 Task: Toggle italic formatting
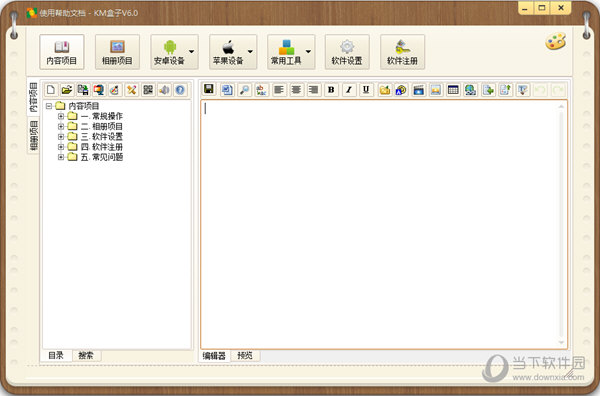click(x=349, y=90)
